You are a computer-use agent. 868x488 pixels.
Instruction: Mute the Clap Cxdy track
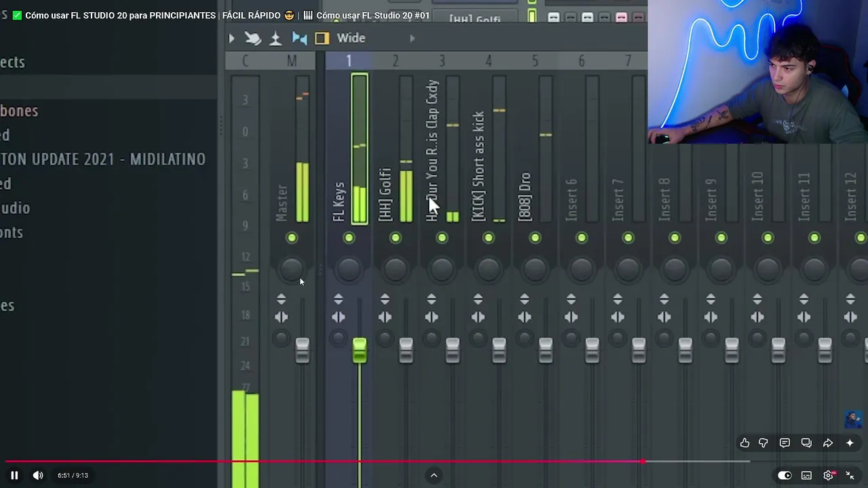pyautogui.click(x=442, y=238)
